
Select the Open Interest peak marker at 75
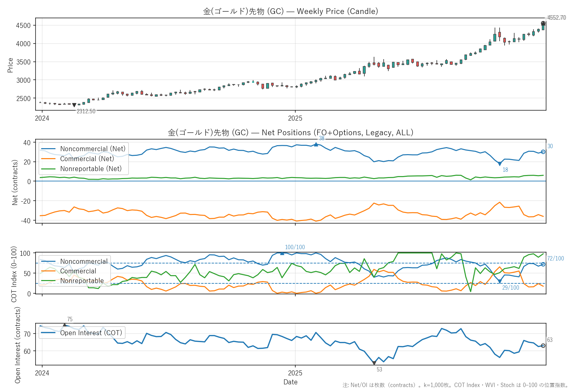[x=65, y=325]
